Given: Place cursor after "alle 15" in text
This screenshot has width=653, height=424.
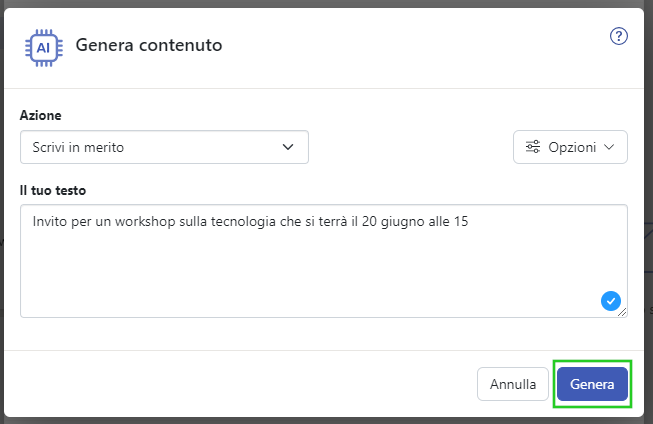Looking at the screenshot, I should click(469, 221).
